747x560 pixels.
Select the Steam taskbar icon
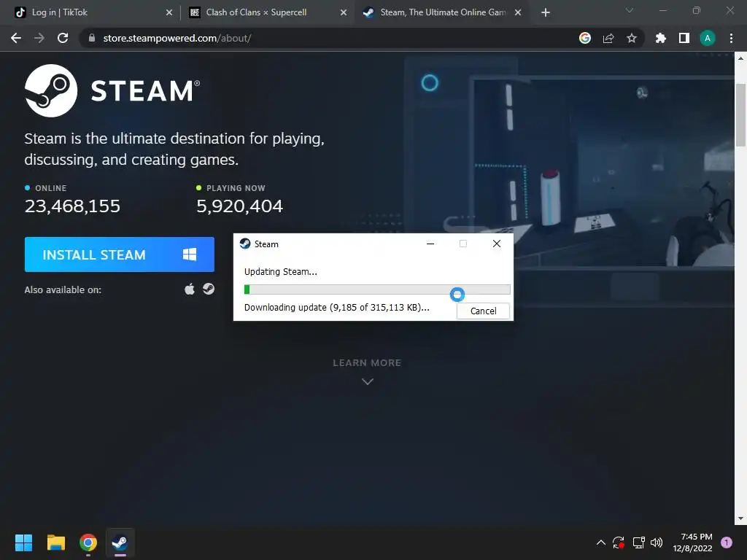[120, 542]
